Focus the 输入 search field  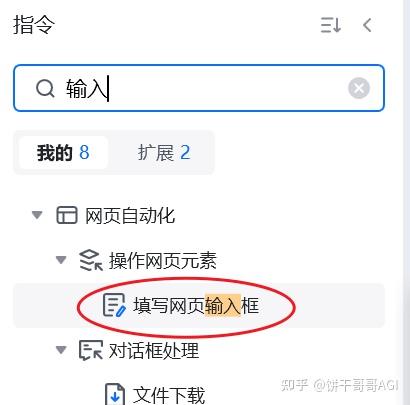[199, 88]
